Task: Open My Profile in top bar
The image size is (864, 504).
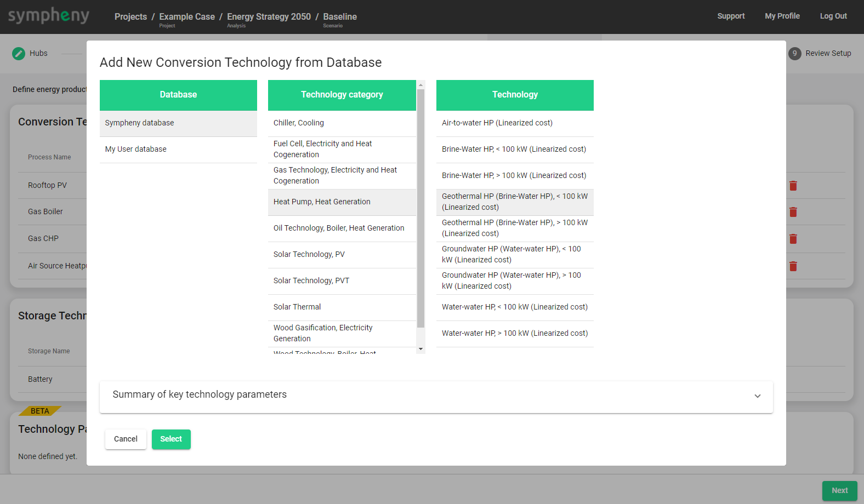Action: coord(782,16)
